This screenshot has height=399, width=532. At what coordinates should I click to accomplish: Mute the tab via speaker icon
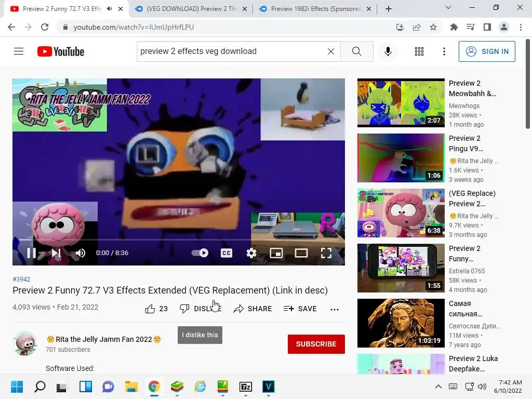pyautogui.click(x=109, y=9)
